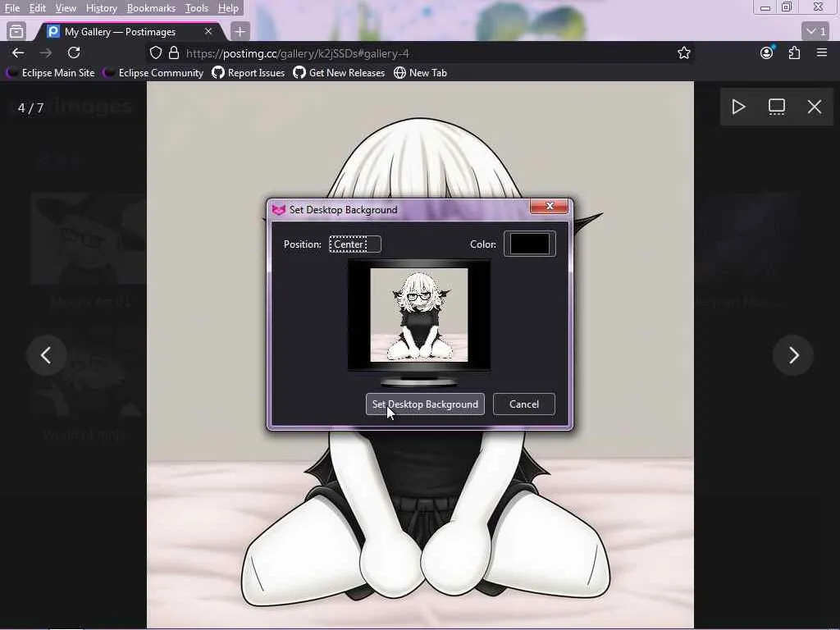Close the gallery lightbox viewer
This screenshot has width=840, height=630.
(815, 107)
